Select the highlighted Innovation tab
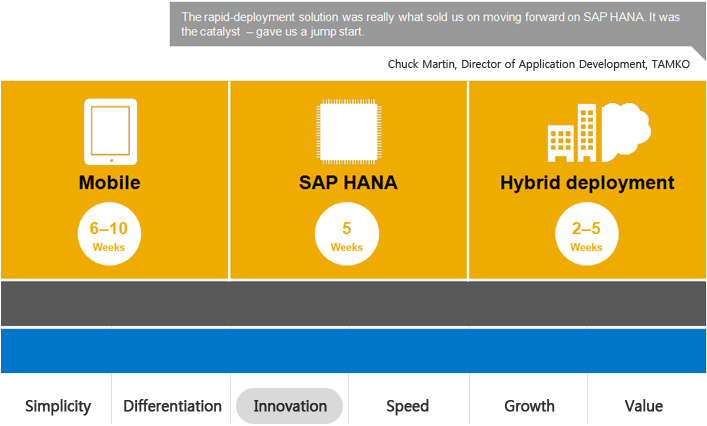The image size is (707, 426). 290,406
